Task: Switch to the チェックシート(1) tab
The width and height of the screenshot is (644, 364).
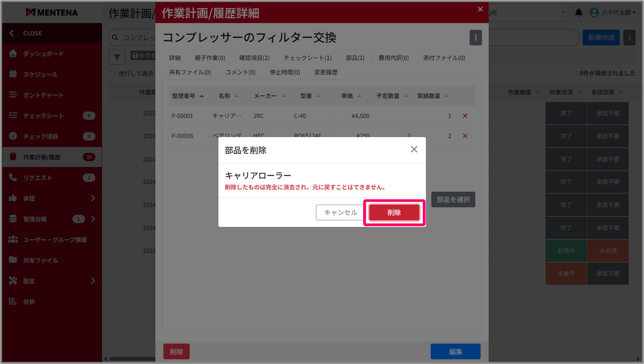Action: coord(307,58)
